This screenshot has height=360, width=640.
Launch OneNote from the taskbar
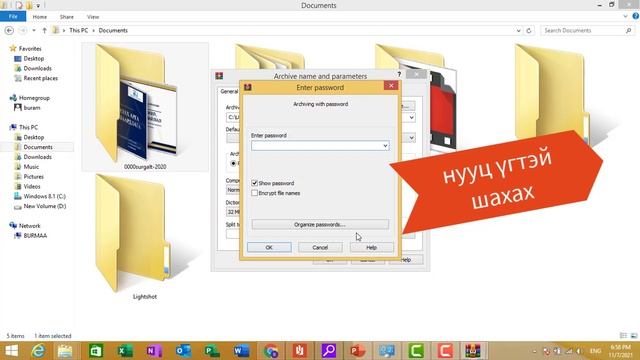point(154,351)
